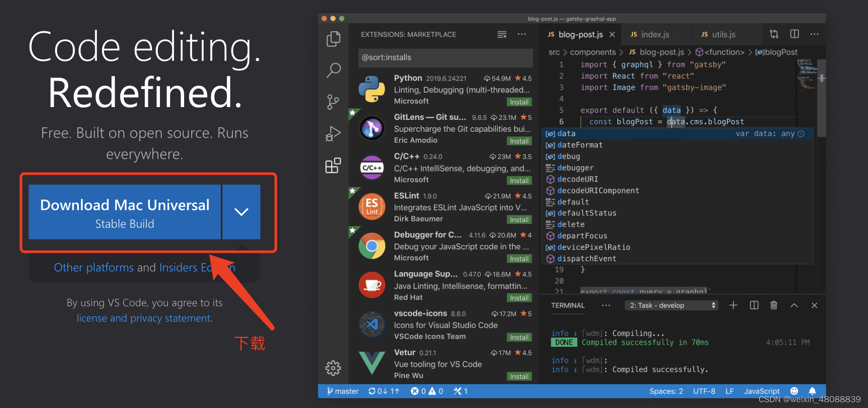Click the GitLens extension logo
The width and height of the screenshot is (868, 408).
pos(372,128)
